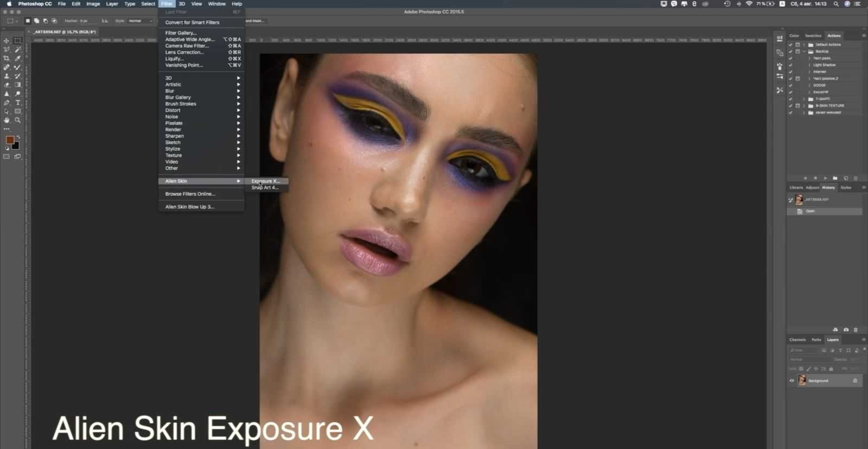Open the Actions panel options menu
This screenshot has width=868, height=449.
coord(864,36)
